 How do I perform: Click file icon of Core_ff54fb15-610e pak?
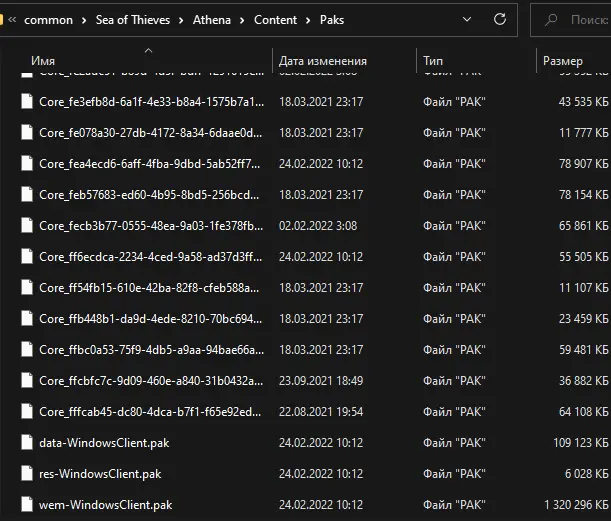pos(27,288)
